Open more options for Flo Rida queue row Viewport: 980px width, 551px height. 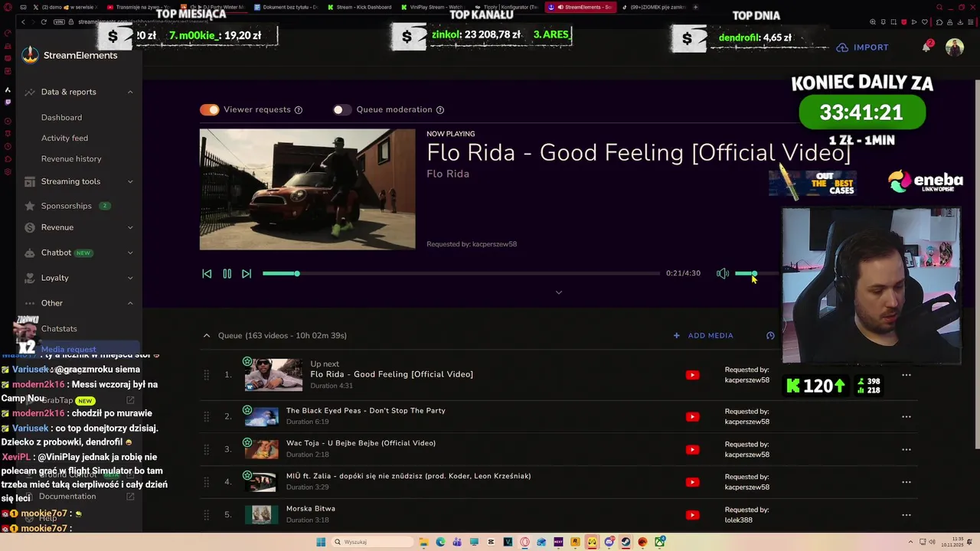906,375
